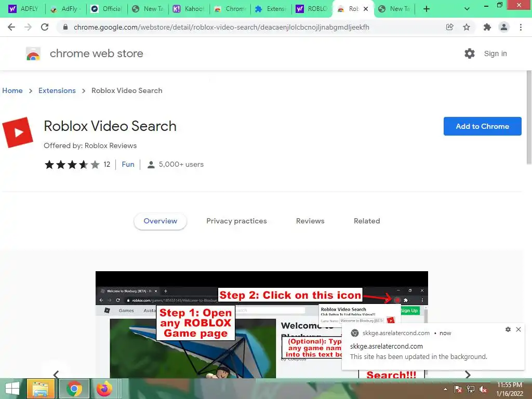The image size is (532, 399).
Task: Open the Windows Start button
Action: click(x=12, y=389)
